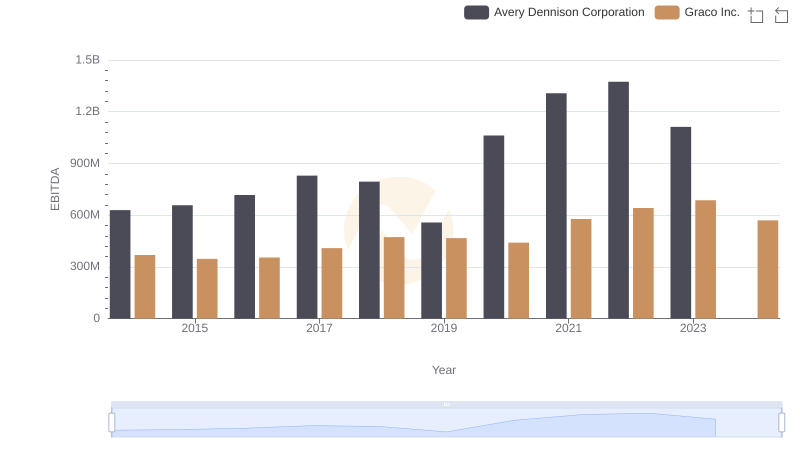Viewport: 800px width, 461px height.
Task: Select the Graco Inc. bar for 2022
Action: pyautogui.click(x=643, y=263)
